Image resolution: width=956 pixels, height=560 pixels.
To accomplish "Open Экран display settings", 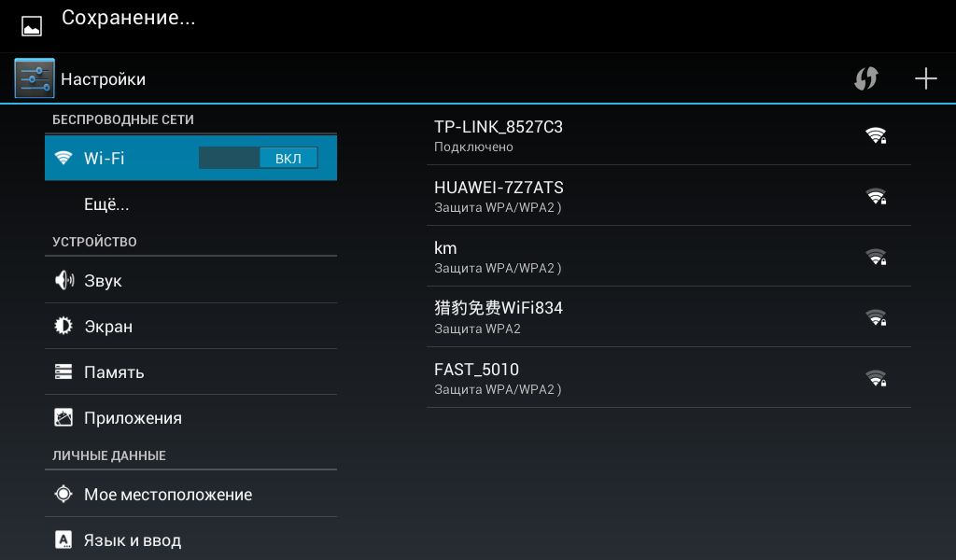I will point(190,326).
